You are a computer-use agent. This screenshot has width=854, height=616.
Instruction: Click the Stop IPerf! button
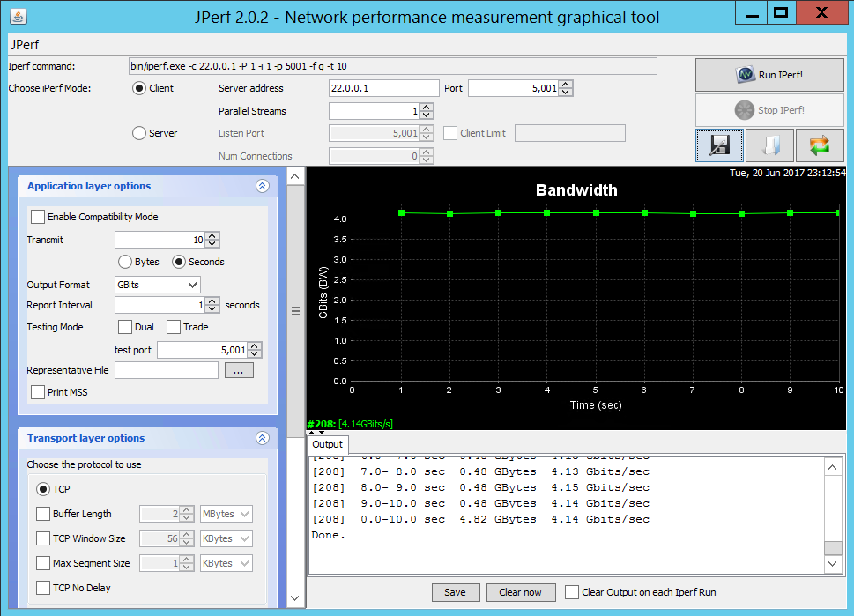769,110
